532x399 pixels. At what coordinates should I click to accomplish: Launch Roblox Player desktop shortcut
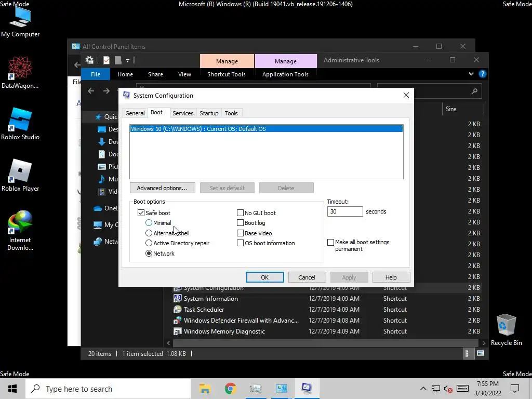[20, 176]
